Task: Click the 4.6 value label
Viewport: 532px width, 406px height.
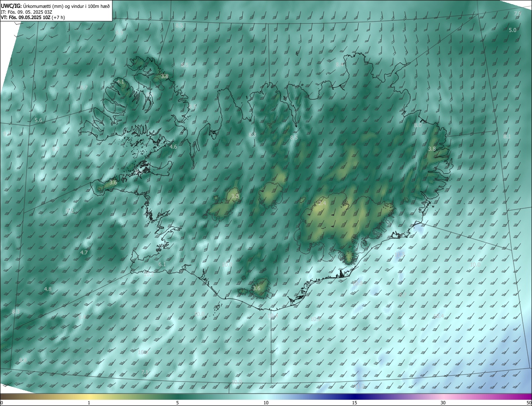Action: 173,147
